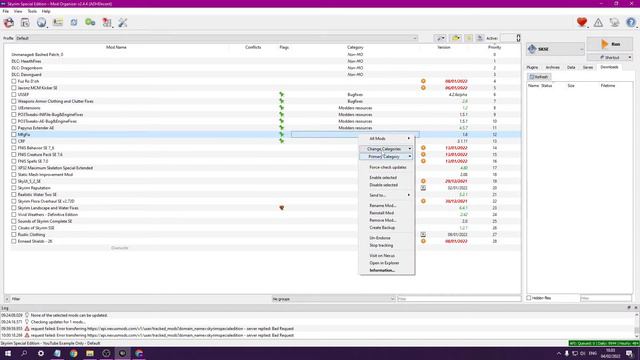The width and height of the screenshot is (640, 360).
Task: Click the mod list Filter text field
Action: pyautogui.click(x=459, y=299)
